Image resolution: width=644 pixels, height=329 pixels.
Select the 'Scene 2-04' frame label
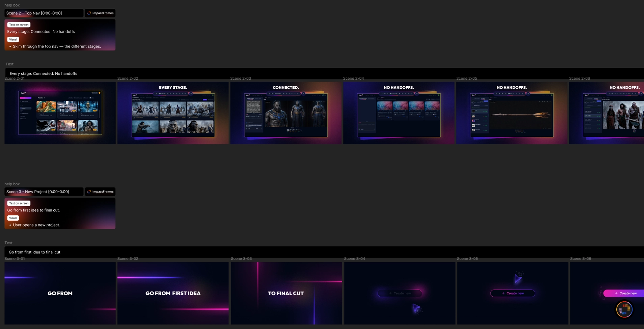[353, 79]
